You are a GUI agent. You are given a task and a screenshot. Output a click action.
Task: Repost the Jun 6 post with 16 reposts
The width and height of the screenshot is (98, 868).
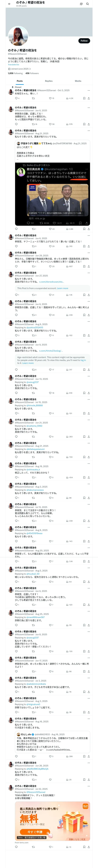[x=34, y=124]
